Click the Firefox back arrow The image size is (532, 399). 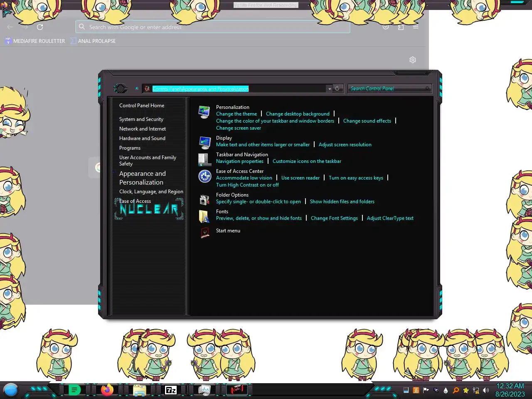[10, 27]
